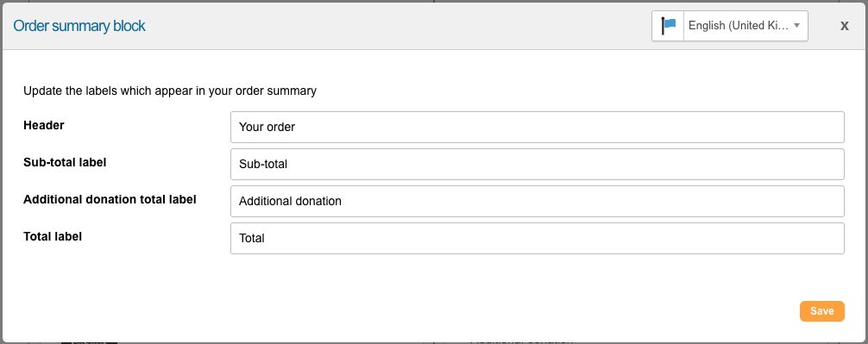Viewport: 868px width, 344px height.
Task: Focus the Sub-total label input field
Action: [x=537, y=165]
